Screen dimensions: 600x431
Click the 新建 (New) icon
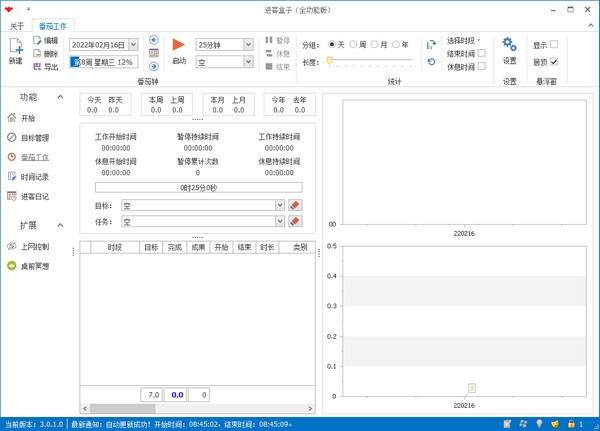pos(15,47)
